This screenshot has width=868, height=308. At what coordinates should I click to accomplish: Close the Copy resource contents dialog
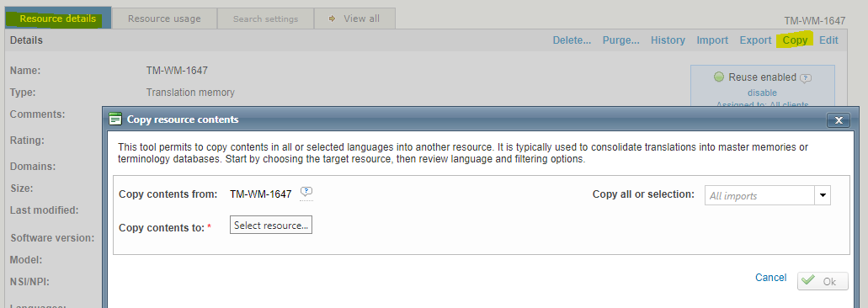point(838,120)
